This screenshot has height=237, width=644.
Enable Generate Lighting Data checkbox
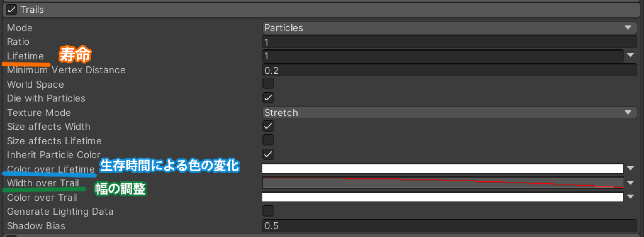(x=268, y=211)
